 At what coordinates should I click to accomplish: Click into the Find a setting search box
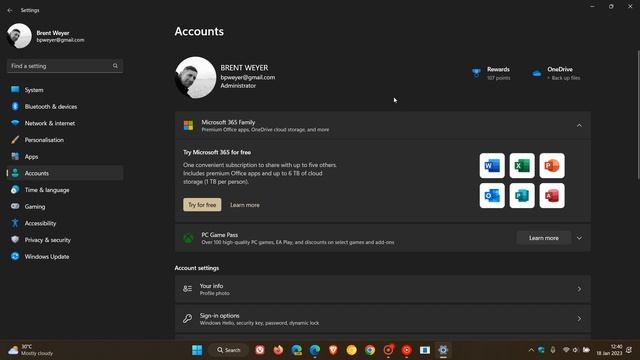65,66
